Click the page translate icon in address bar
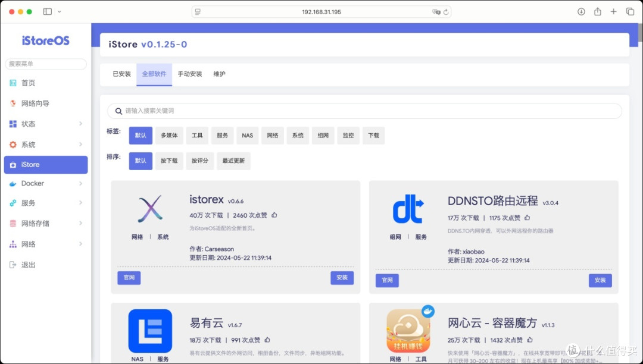This screenshot has width=643, height=364. [436, 12]
